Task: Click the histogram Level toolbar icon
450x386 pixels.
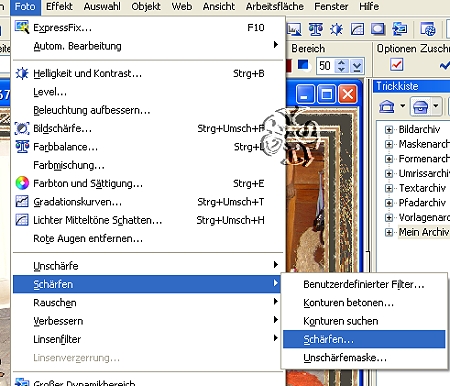Action: [x=294, y=29]
